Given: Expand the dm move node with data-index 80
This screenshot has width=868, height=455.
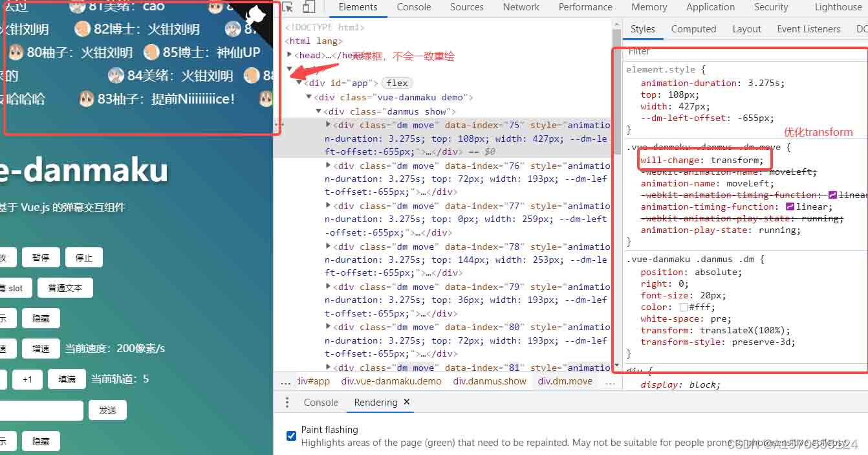Looking at the screenshot, I should 329,326.
